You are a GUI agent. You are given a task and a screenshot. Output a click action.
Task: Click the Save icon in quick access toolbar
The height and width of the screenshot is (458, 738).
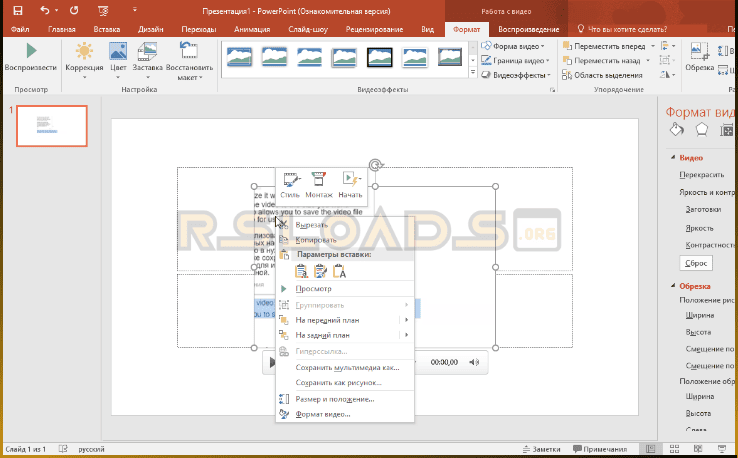click(18, 10)
